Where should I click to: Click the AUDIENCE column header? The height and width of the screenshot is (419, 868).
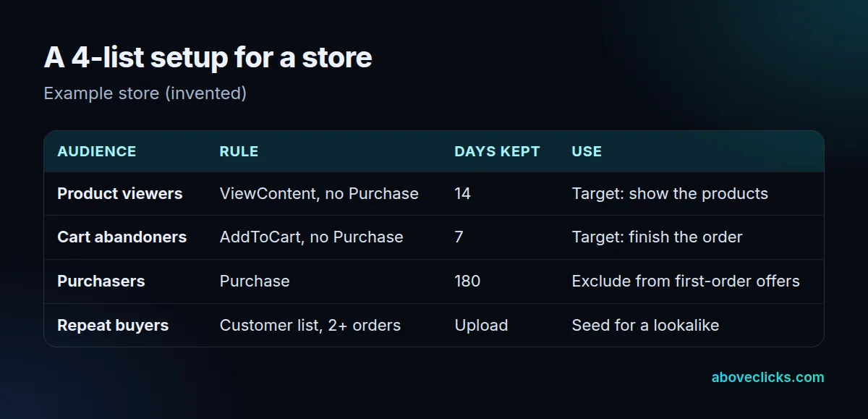(97, 151)
